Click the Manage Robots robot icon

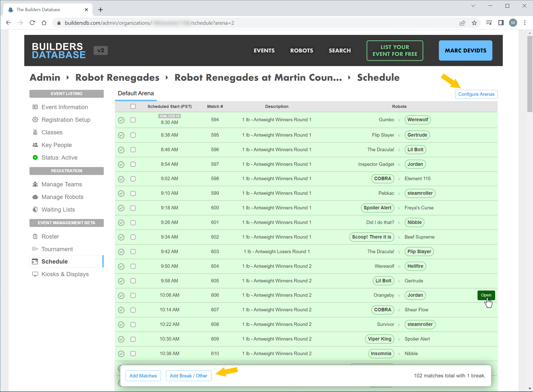[x=35, y=197]
